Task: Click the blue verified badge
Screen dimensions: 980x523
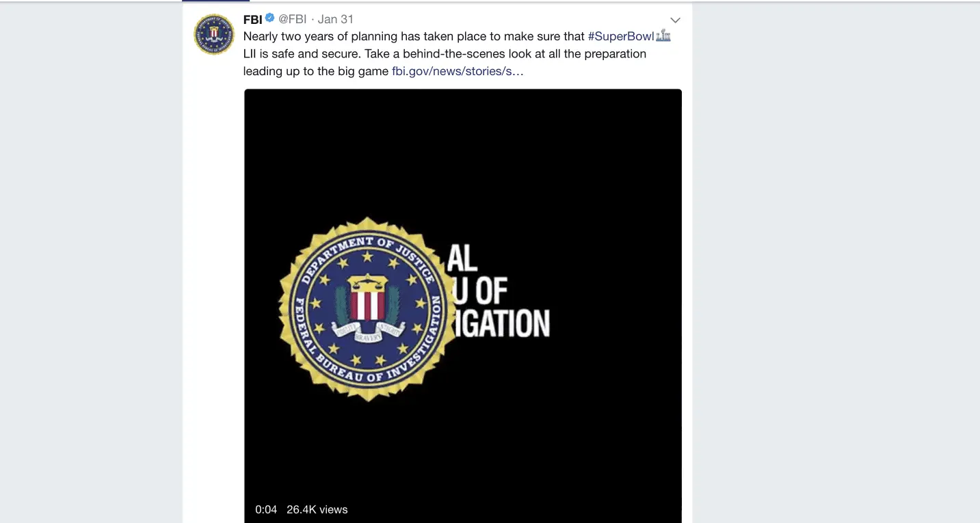Action: (270, 18)
